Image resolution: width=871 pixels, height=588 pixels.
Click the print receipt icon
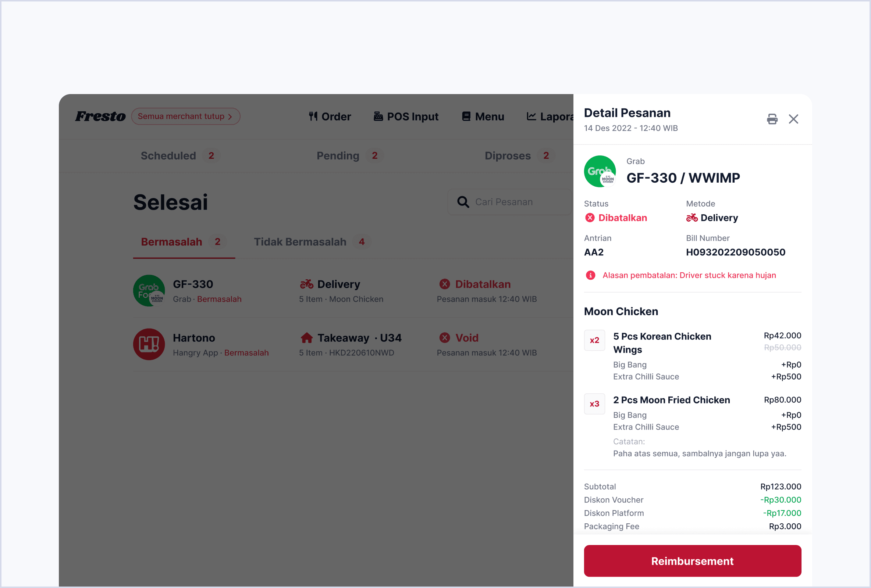tap(772, 119)
